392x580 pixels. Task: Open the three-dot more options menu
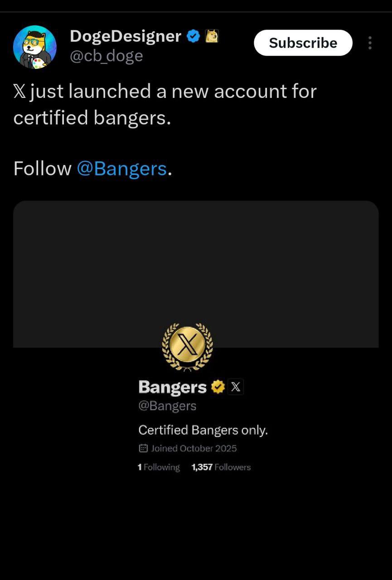pyautogui.click(x=370, y=43)
